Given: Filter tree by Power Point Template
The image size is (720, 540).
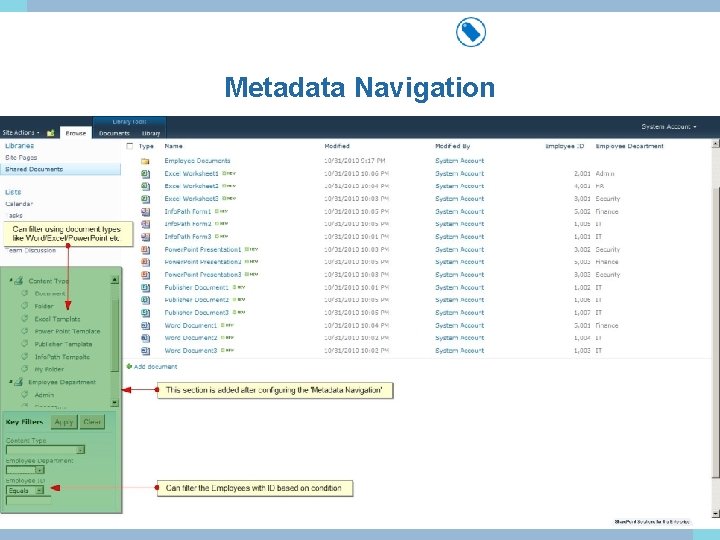Looking at the screenshot, I should tap(68, 331).
